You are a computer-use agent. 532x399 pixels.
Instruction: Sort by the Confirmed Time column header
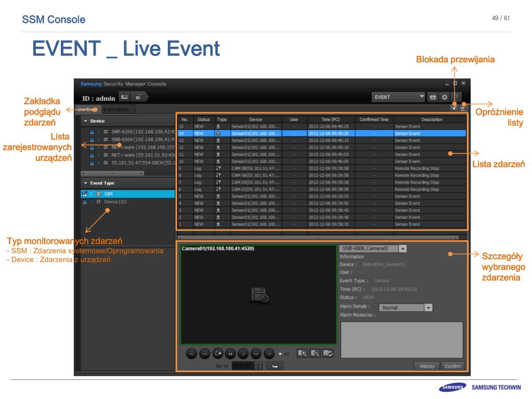pyautogui.click(x=374, y=119)
